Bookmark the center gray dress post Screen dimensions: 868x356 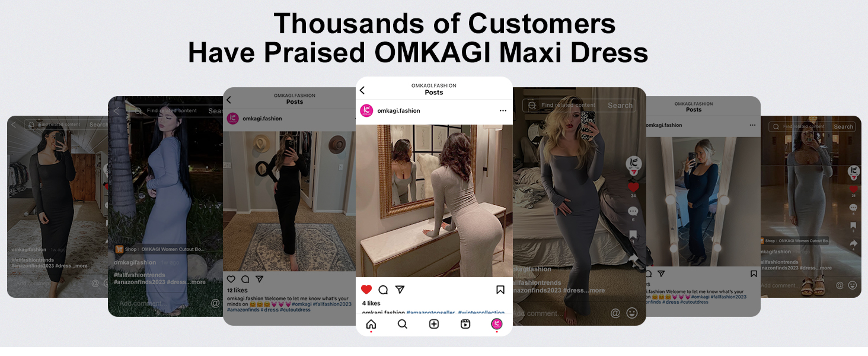[500, 290]
